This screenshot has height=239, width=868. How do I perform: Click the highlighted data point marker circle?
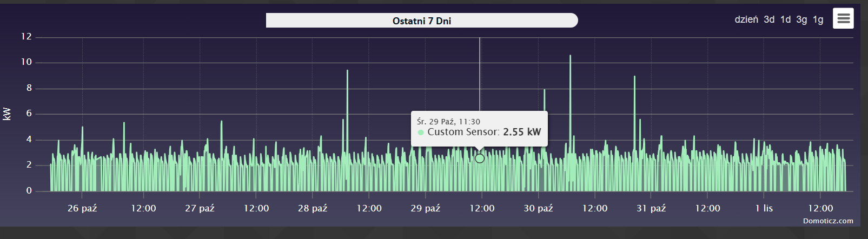coord(480,158)
